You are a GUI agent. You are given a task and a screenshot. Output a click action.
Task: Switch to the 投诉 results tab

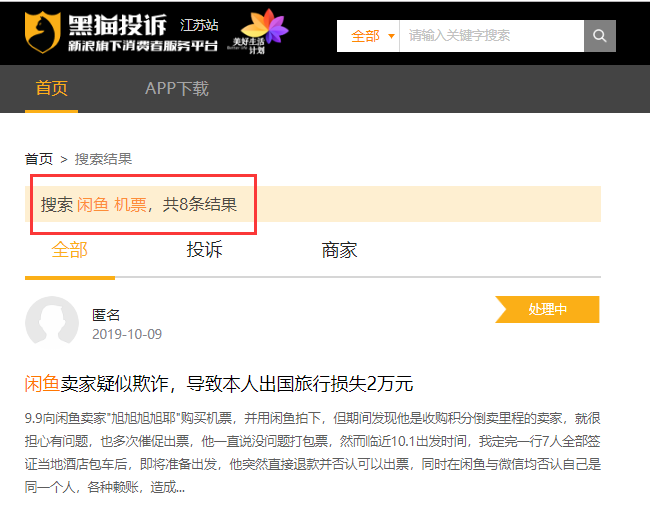204,250
